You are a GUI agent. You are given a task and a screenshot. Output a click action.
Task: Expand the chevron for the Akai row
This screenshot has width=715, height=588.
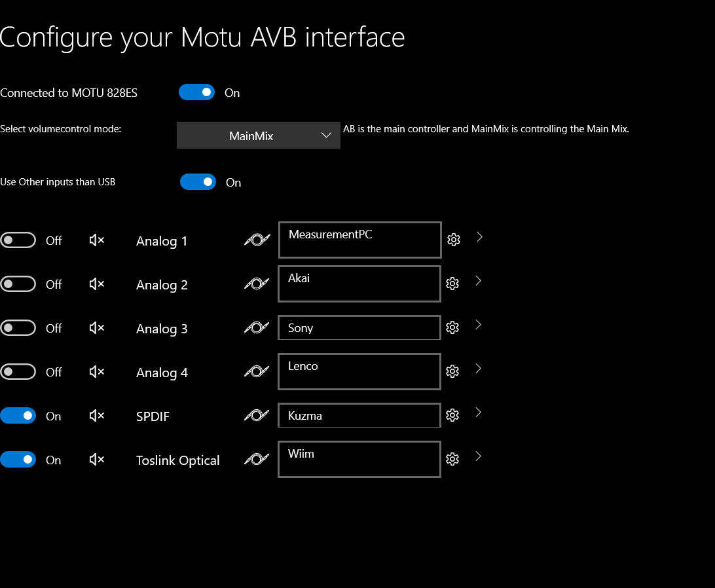click(x=479, y=280)
